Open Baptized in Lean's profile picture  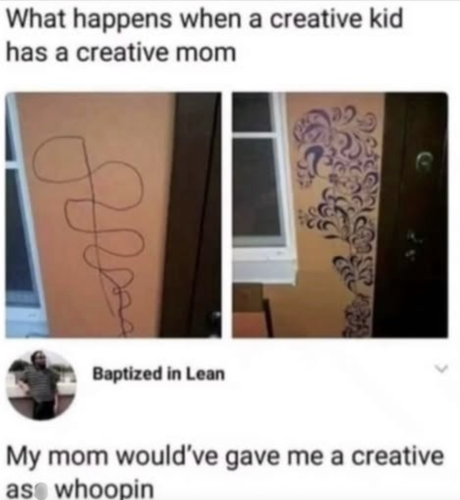[42, 385]
